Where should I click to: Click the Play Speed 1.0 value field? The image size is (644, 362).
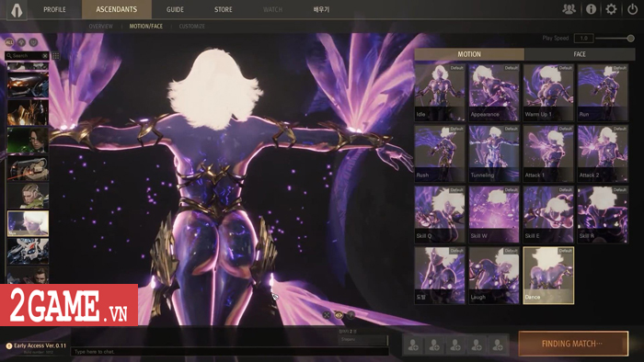pyautogui.click(x=583, y=38)
